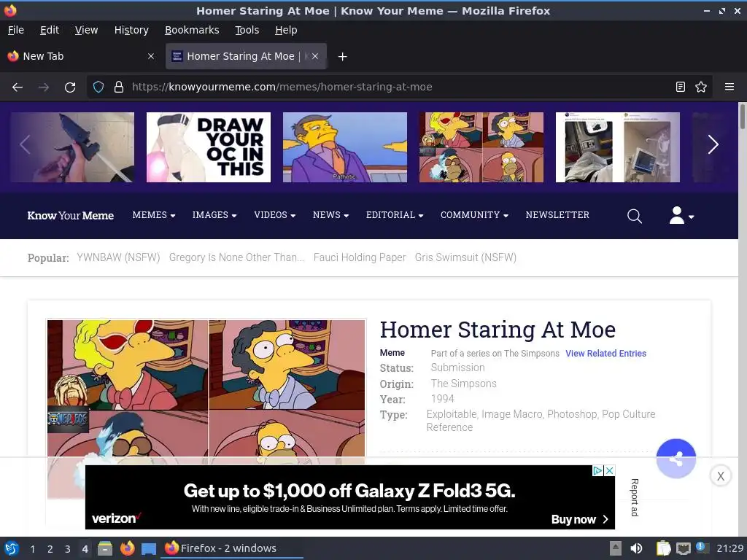Open Firefox hamburger application menu
The image size is (747, 560).
point(729,87)
